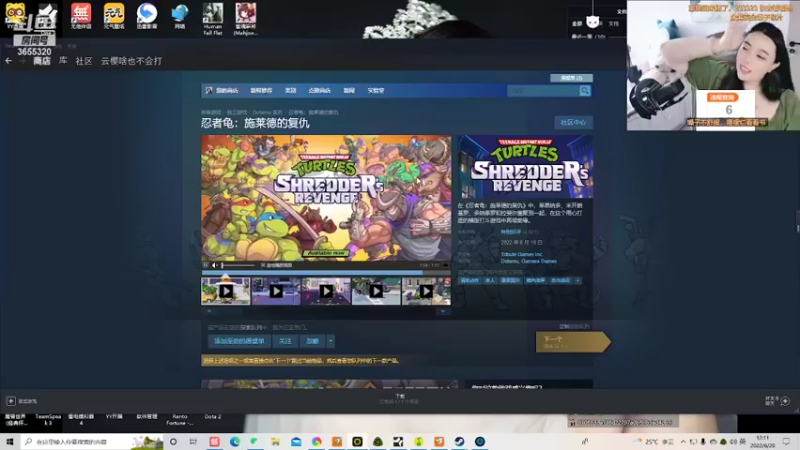Expand the dropdown arrow beside 忽略

tap(331, 341)
